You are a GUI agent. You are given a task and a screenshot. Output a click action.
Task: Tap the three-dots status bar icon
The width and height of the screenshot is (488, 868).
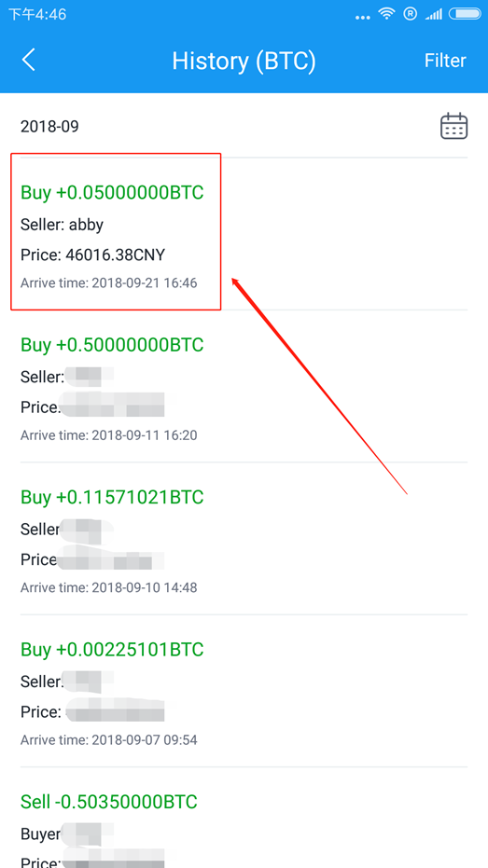(362, 17)
